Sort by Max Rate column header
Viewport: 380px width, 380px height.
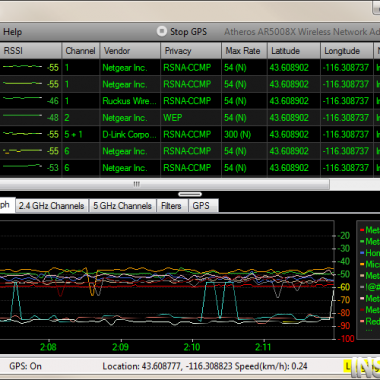point(244,51)
